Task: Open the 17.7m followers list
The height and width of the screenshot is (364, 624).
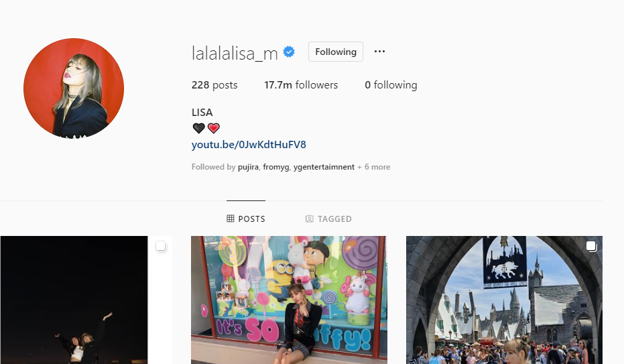Action: pos(301,84)
